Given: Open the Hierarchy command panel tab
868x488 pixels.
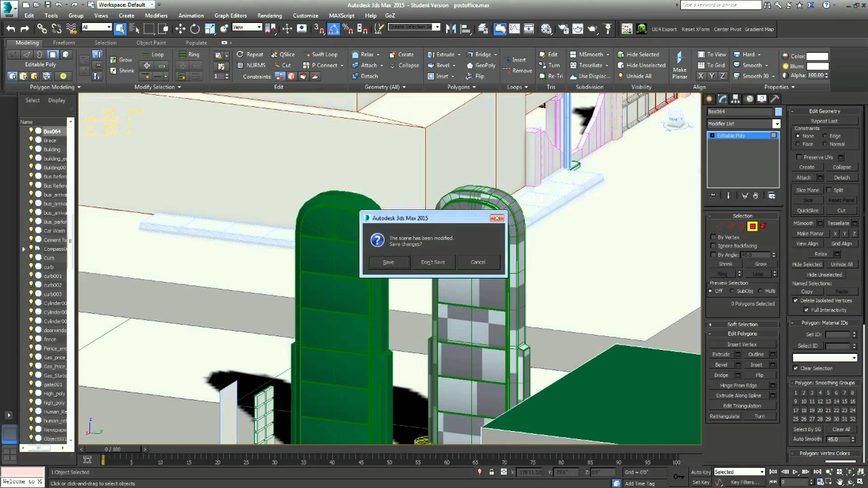Looking at the screenshot, I should click(x=736, y=99).
